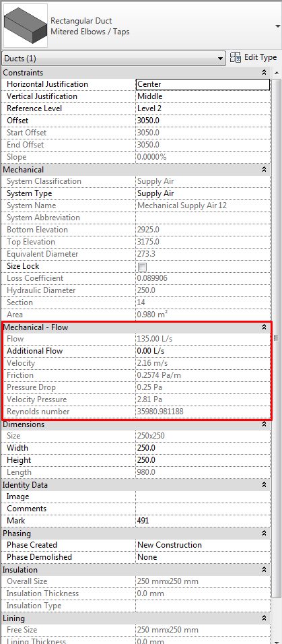282x644 pixels.
Task: Click the scrollbar up arrow
Action: 276,73
